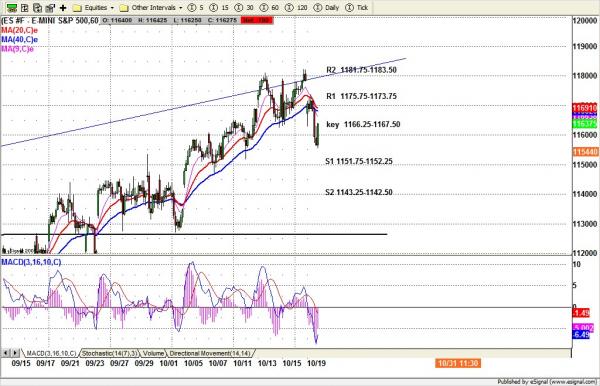Click the L: 116250 low value
Screen dimensions: 600x386
188,20
